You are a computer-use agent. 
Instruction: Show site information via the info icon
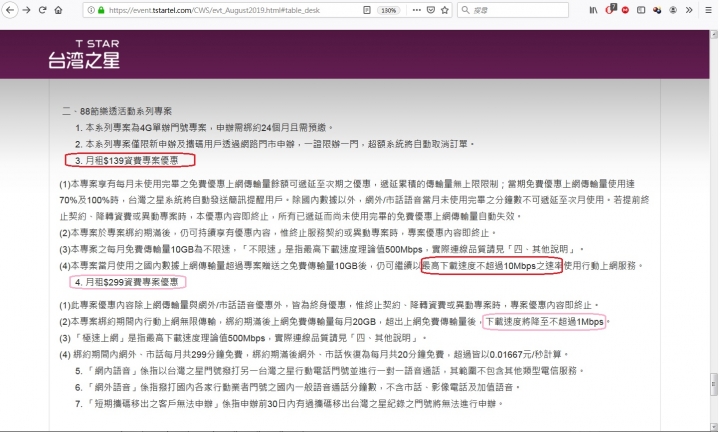pyautogui.click(x=91, y=10)
